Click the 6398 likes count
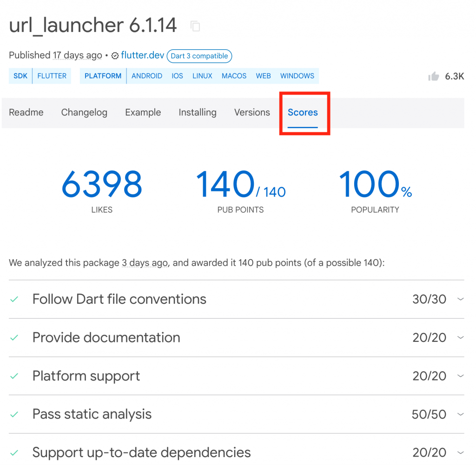This screenshot has height=465, width=476. 102,184
